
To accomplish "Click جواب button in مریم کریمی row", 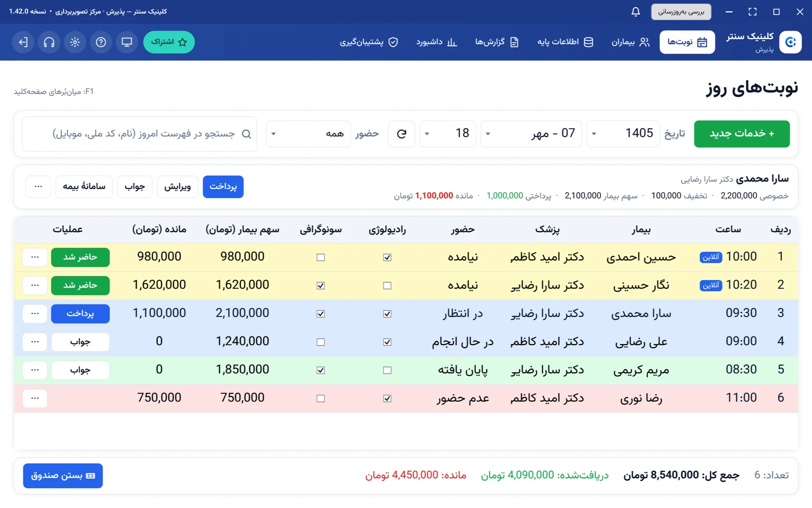I will pos(80,370).
